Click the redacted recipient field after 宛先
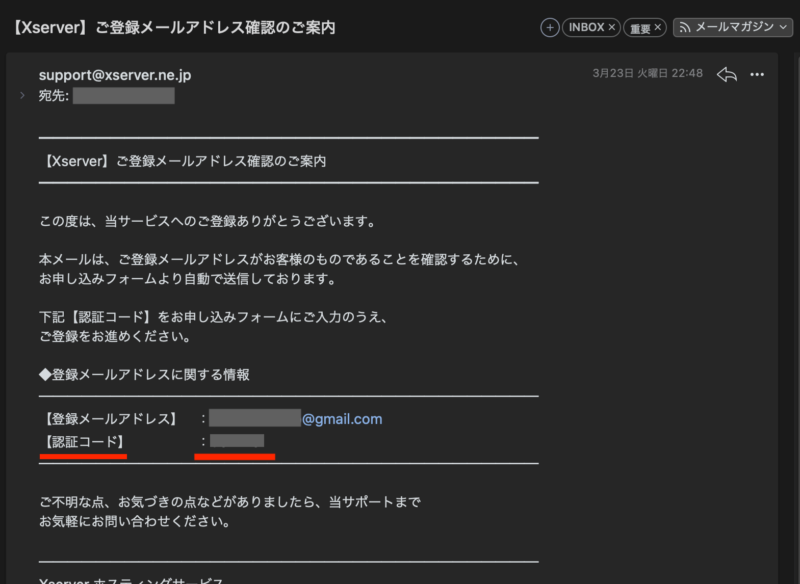 [124, 96]
